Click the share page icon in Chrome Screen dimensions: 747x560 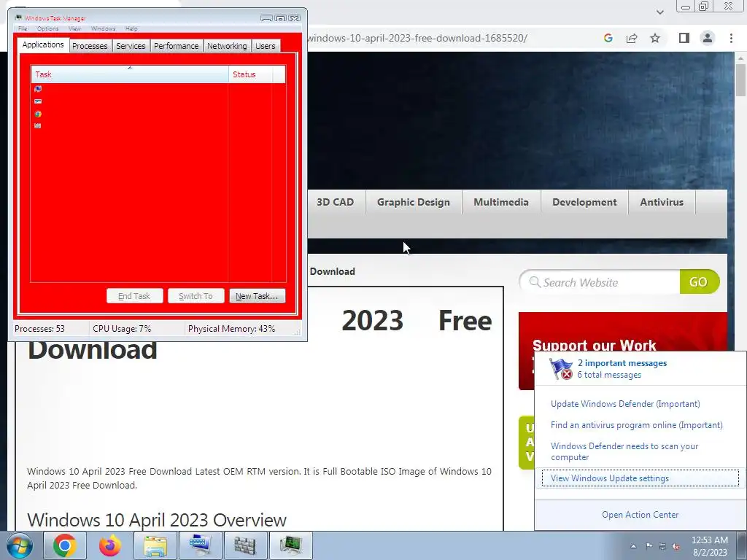coord(632,38)
